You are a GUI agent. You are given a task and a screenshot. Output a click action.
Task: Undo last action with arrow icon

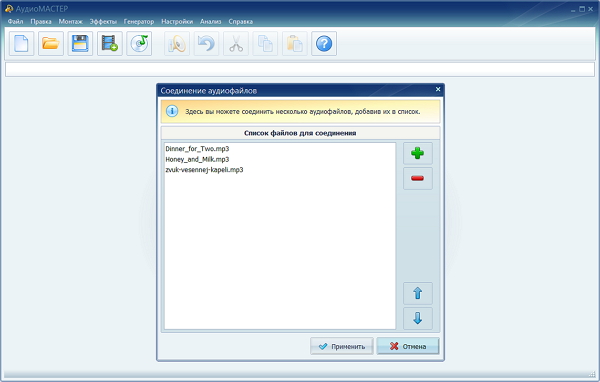click(206, 44)
